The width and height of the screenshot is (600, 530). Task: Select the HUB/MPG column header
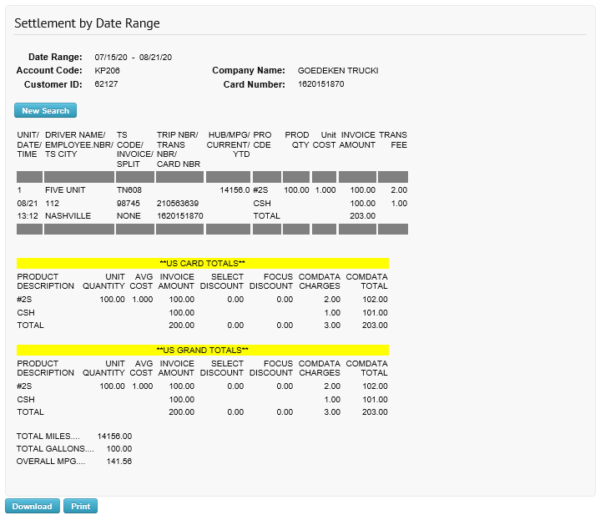227,140
